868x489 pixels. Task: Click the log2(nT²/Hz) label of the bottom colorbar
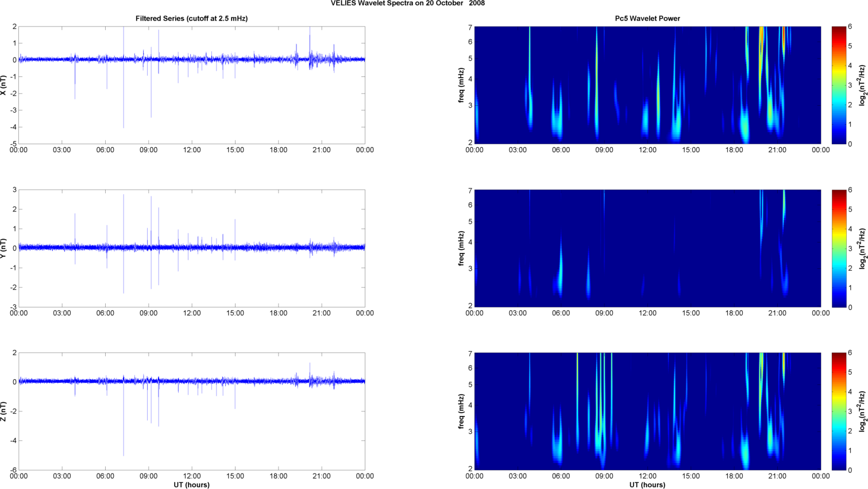point(862,411)
